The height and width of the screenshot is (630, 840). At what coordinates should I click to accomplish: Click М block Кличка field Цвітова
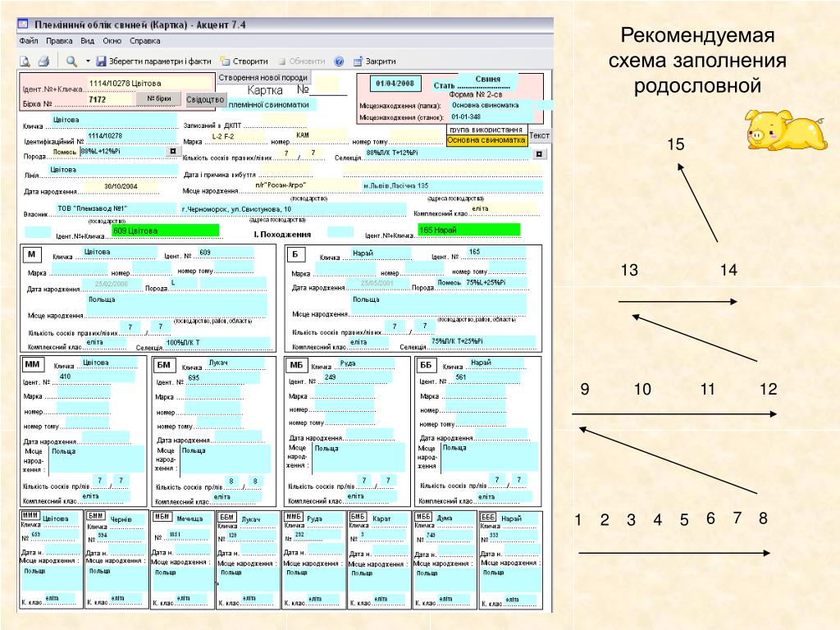(x=120, y=252)
